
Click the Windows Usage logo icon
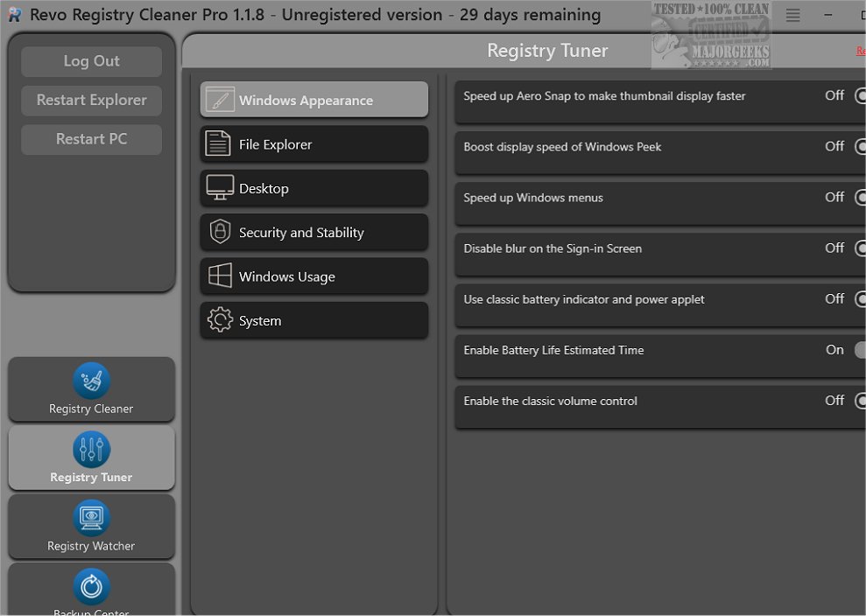[220, 276]
